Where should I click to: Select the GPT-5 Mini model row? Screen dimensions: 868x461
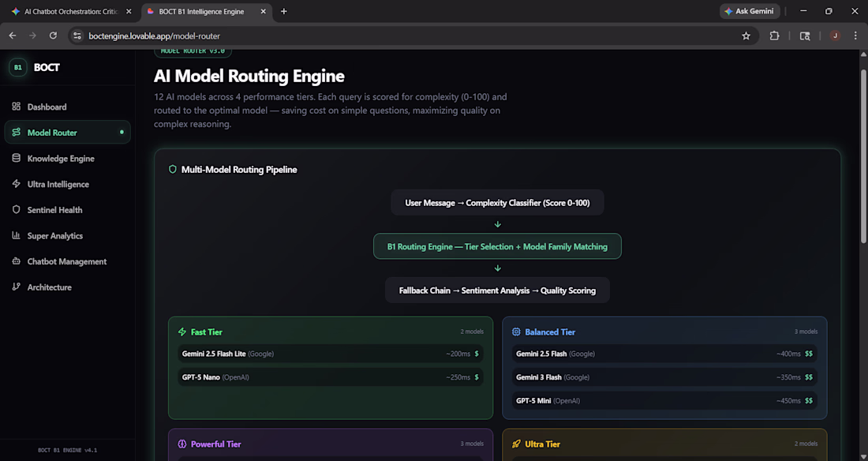point(664,400)
